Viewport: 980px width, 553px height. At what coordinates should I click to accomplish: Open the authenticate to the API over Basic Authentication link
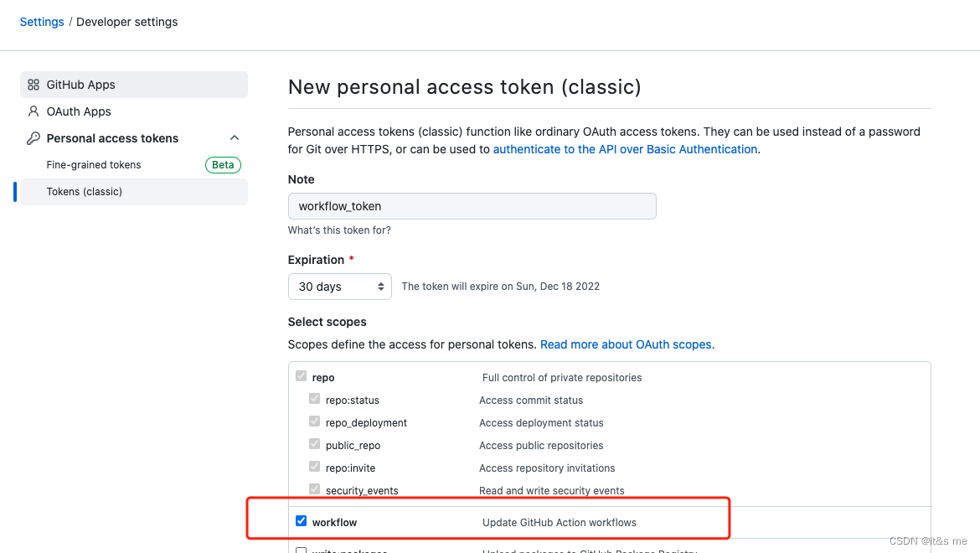(x=625, y=149)
